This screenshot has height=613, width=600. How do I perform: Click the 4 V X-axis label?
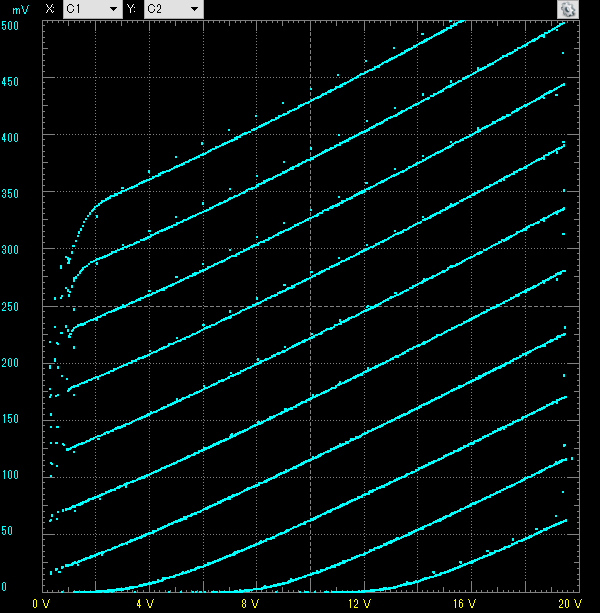pos(145,604)
